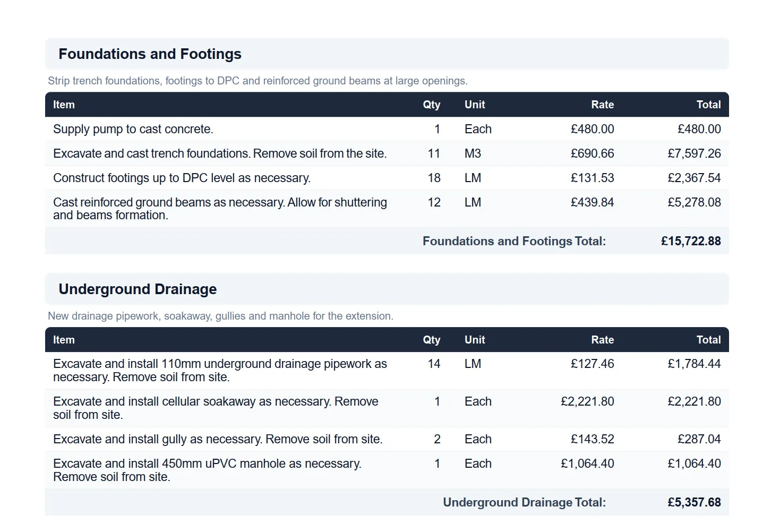Click the 'Underground Drainage Total:' label
Image resolution: width=771 pixels, height=532 pixels.
click(x=524, y=502)
